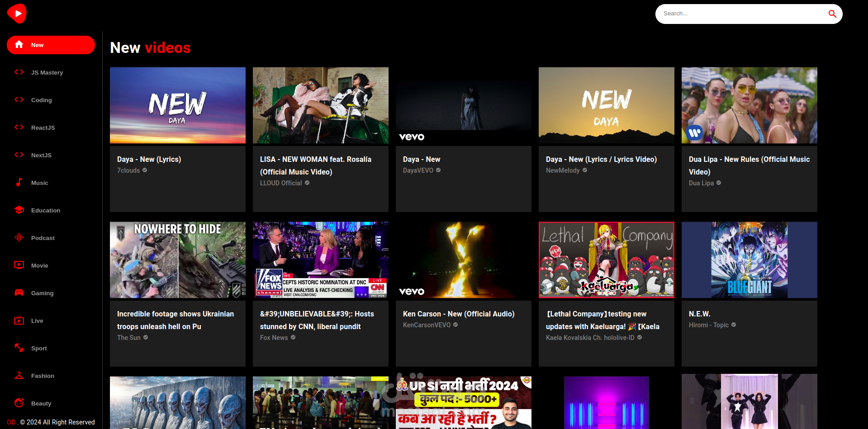Click the code icon beside NextJS
The height and width of the screenshot is (429, 868).
(19, 155)
